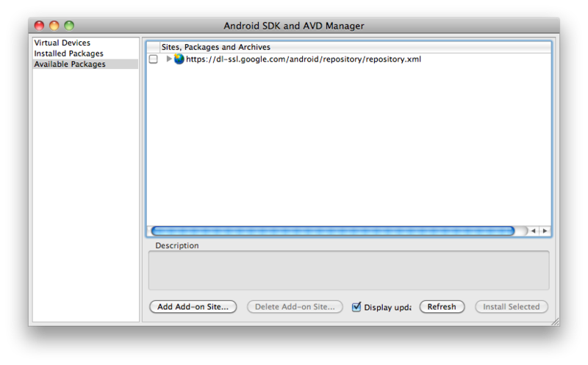Expand the dl-ssl.google.com repository tree node

169,59
